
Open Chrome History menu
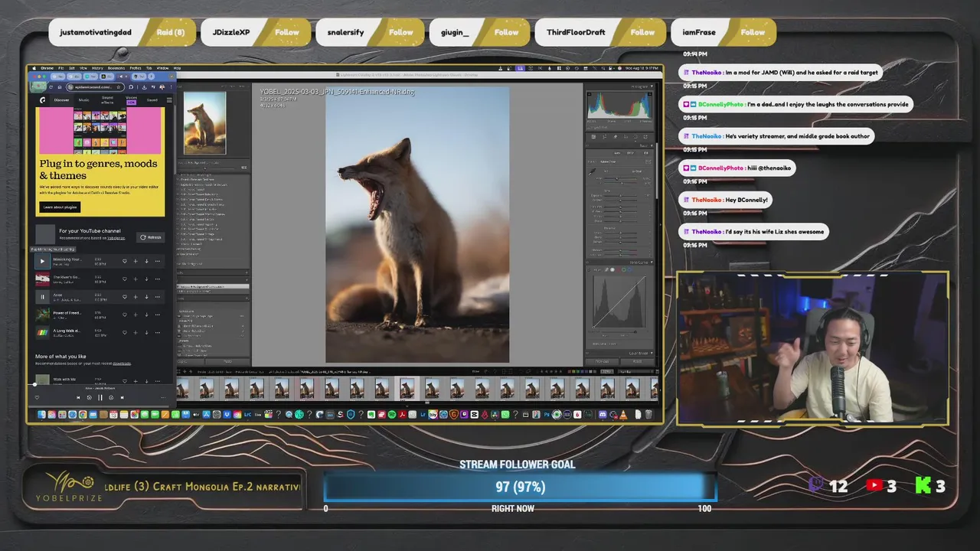click(x=97, y=68)
